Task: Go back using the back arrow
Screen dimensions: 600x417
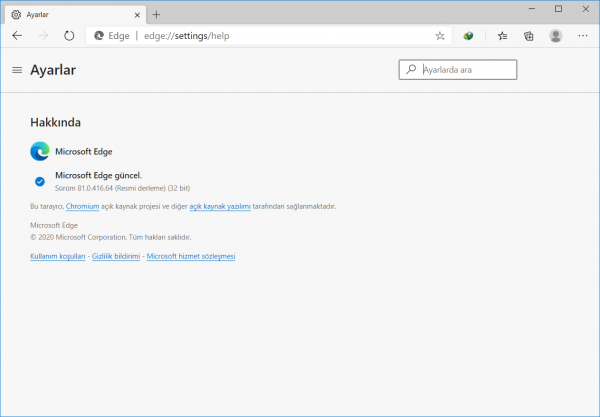Action: click(x=17, y=35)
